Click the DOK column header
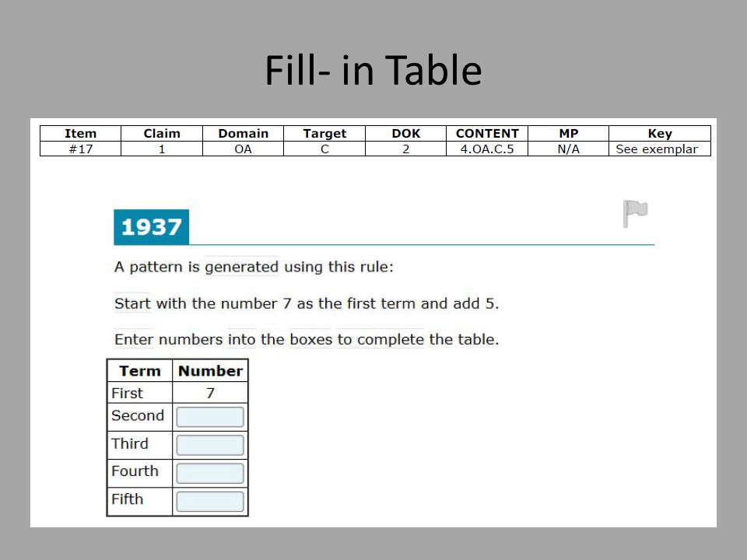Image resolution: width=747 pixels, height=560 pixels. click(406, 133)
